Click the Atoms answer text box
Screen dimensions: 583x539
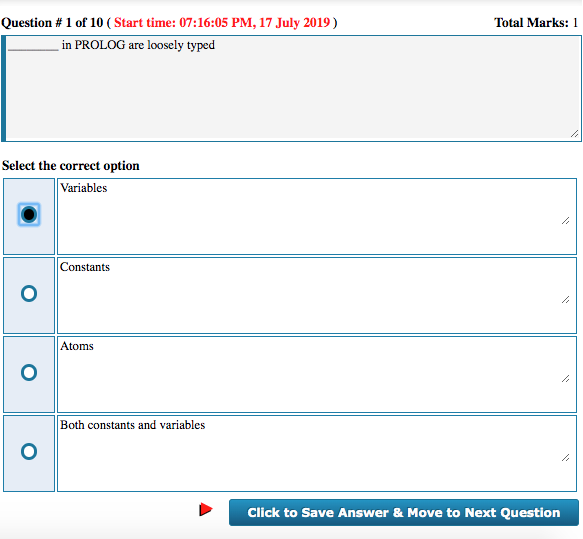317,374
